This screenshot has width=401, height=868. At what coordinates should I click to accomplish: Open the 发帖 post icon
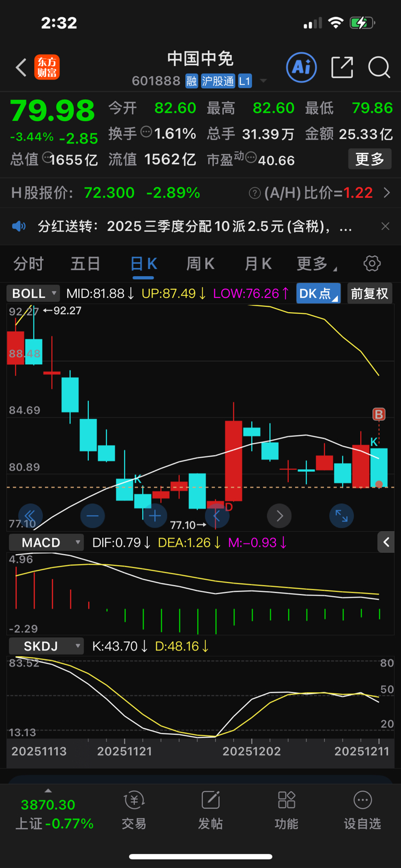[210, 810]
